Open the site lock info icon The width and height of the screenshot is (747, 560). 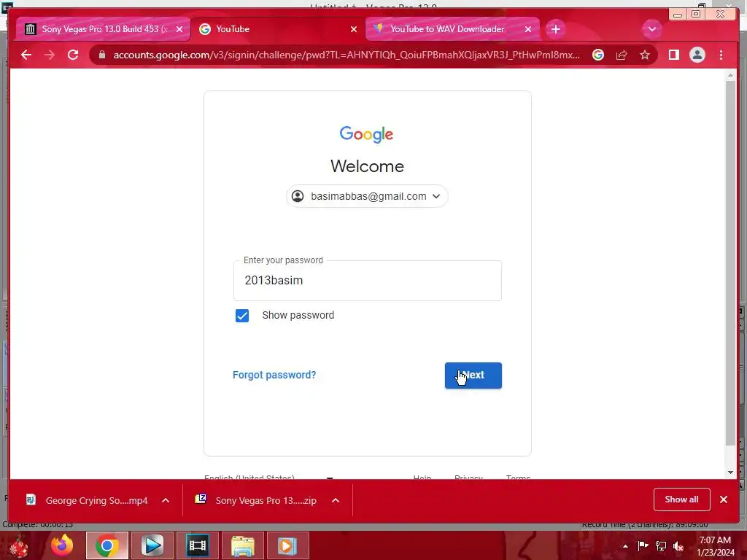(x=102, y=55)
